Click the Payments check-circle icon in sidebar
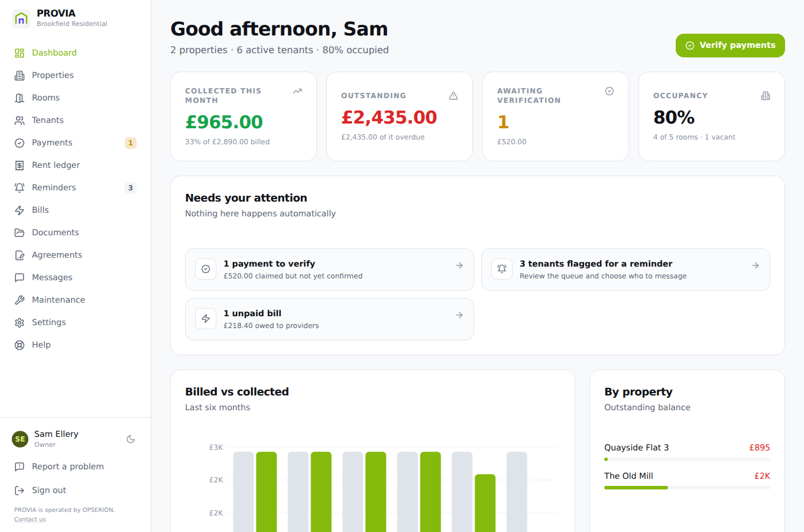The height and width of the screenshot is (532, 804). 20,143
